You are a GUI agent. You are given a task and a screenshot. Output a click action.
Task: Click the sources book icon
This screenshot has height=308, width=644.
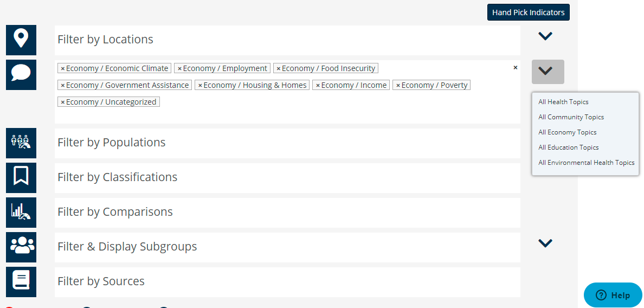21,282
